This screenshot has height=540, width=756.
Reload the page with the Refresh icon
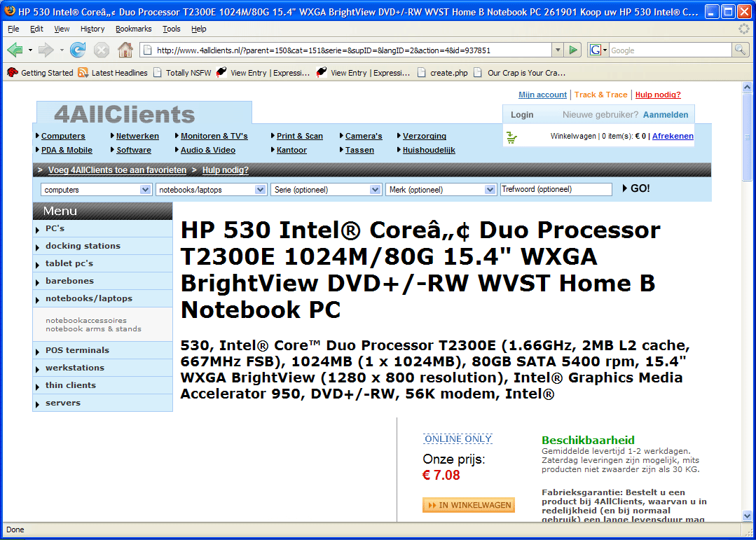pos(78,50)
